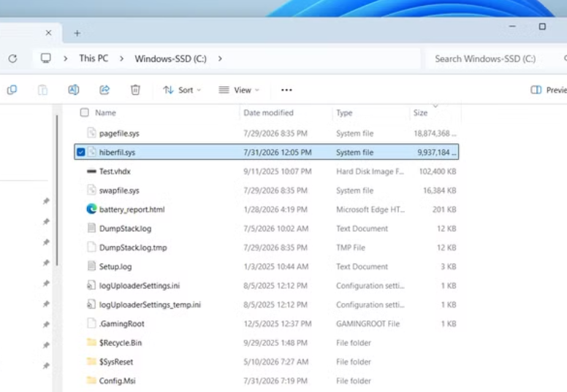Click Windows-SSD (C:) in the breadcrumb
Image resolution: width=567 pixels, height=392 pixels.
171,58
